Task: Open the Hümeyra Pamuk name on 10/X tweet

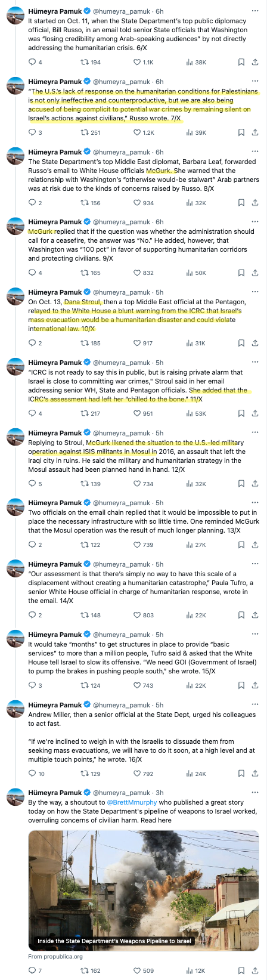Action: [55, 292]
